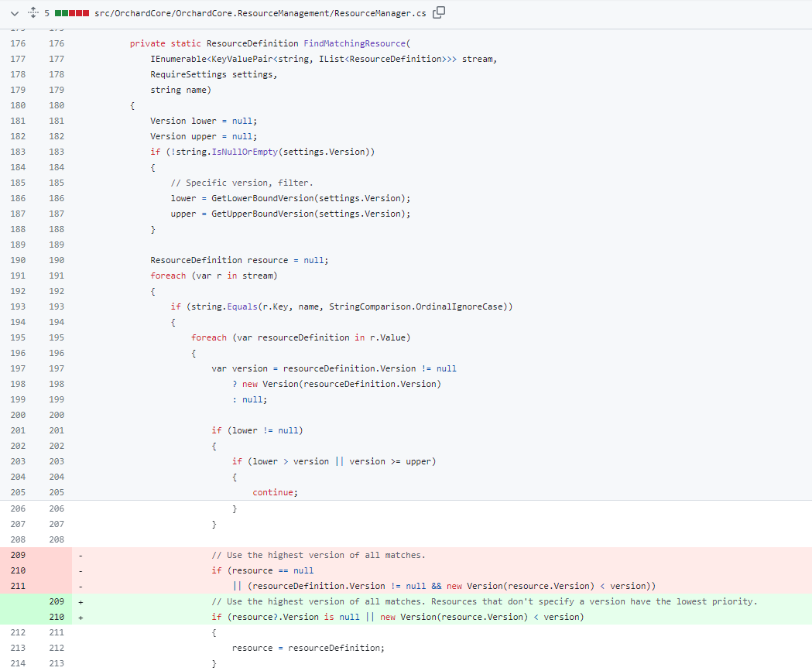Screen dimensions: 812x671
Task: Click the 'Version upper = null;' line
Action: pos(204,137)
